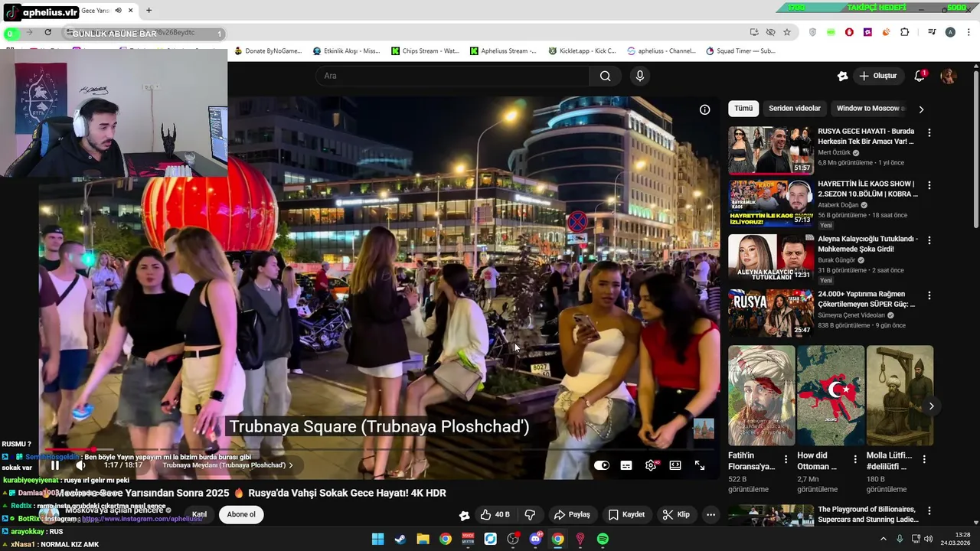Open options for Aleyna Kalaycıoğlu video
The width and height of the screenshot is (980, 551).
(x=929, y=240)
